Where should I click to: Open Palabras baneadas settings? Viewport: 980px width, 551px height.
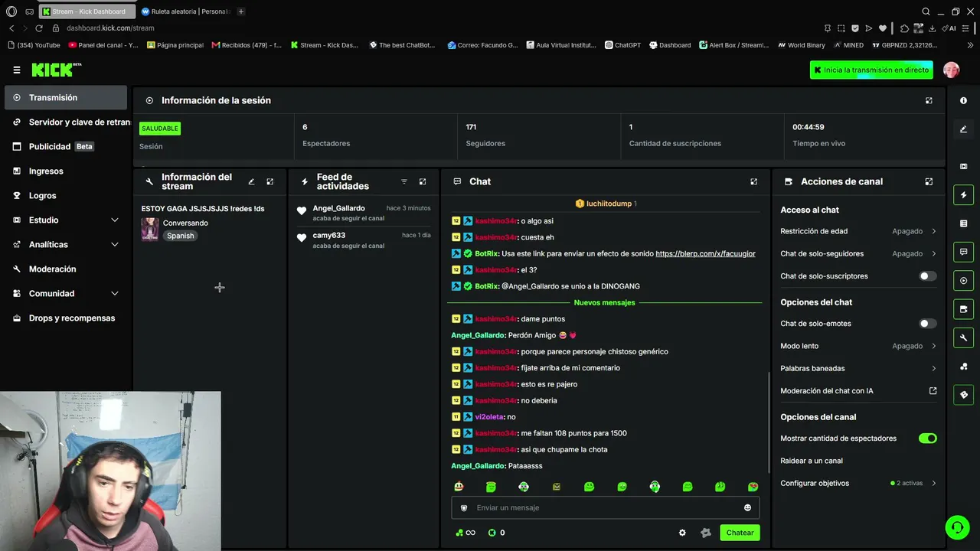[858, 369]
